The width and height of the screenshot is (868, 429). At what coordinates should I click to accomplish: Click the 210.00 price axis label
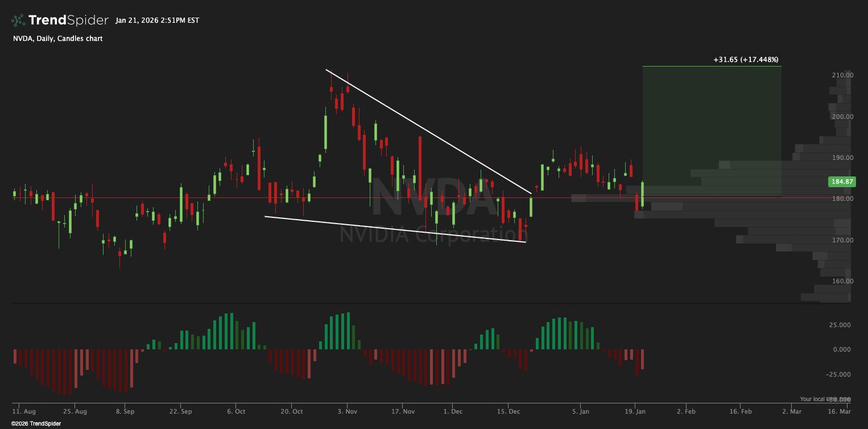[x=842, y=75]
